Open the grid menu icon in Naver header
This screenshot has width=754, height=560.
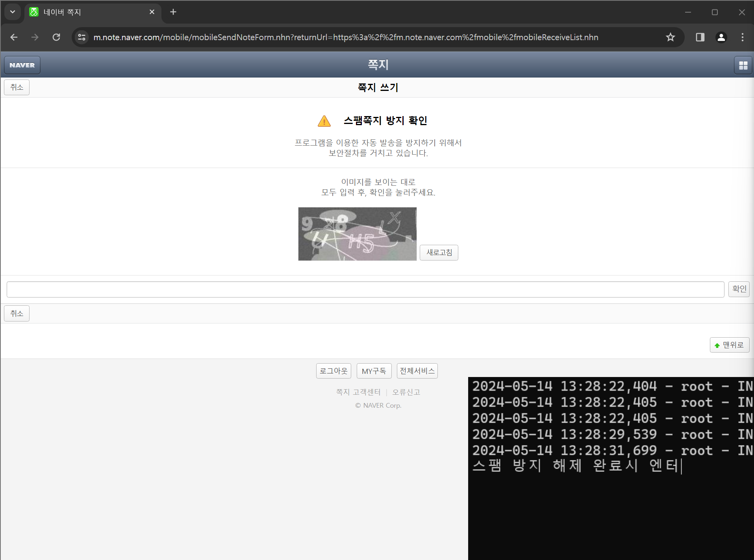click(743, 65)
